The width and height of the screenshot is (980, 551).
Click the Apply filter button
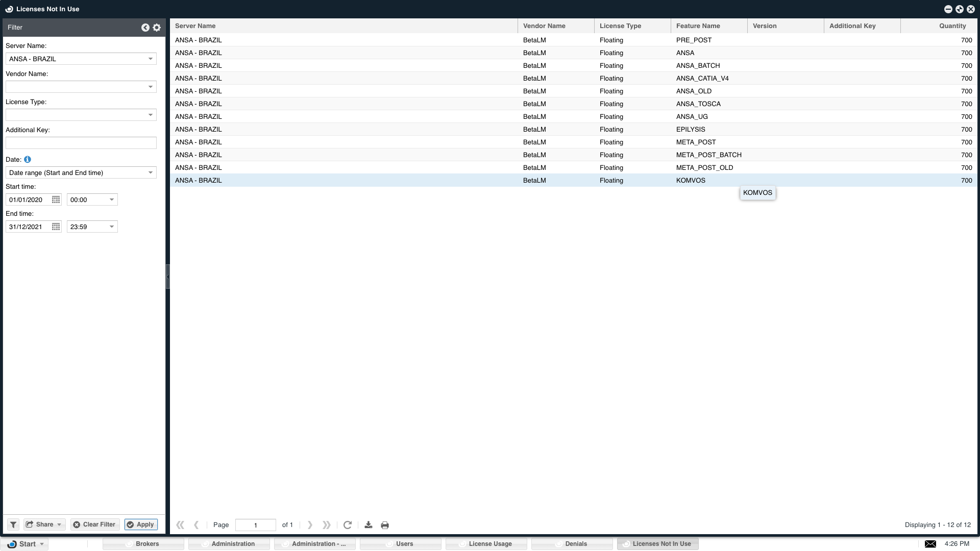coord(141,524)
